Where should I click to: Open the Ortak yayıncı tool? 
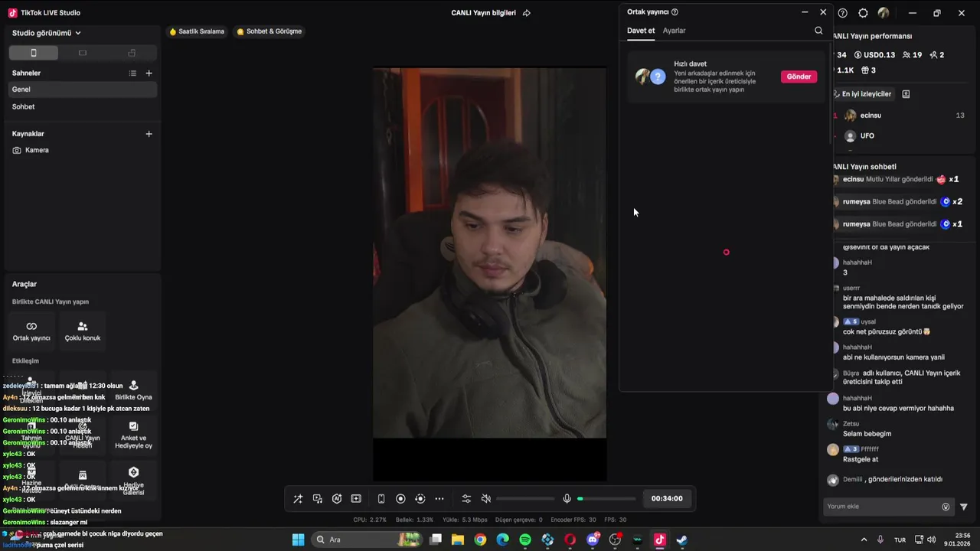tap(31, 331)
